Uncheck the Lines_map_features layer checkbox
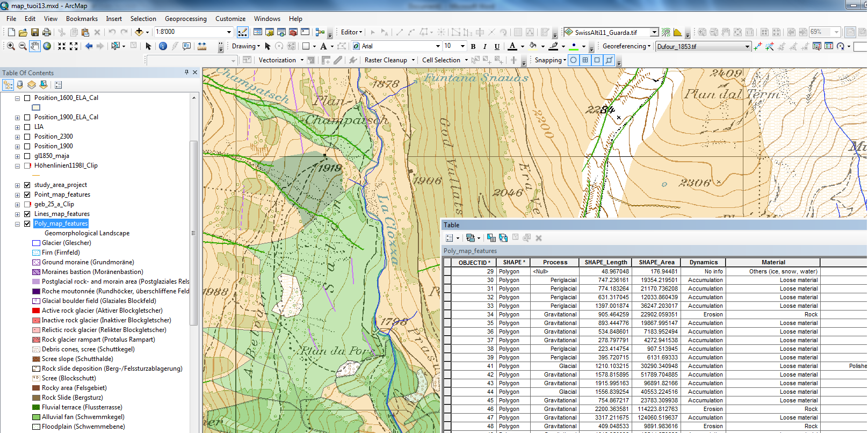The height and width of the screenshot is (433, 868). [x=27, y=214]
